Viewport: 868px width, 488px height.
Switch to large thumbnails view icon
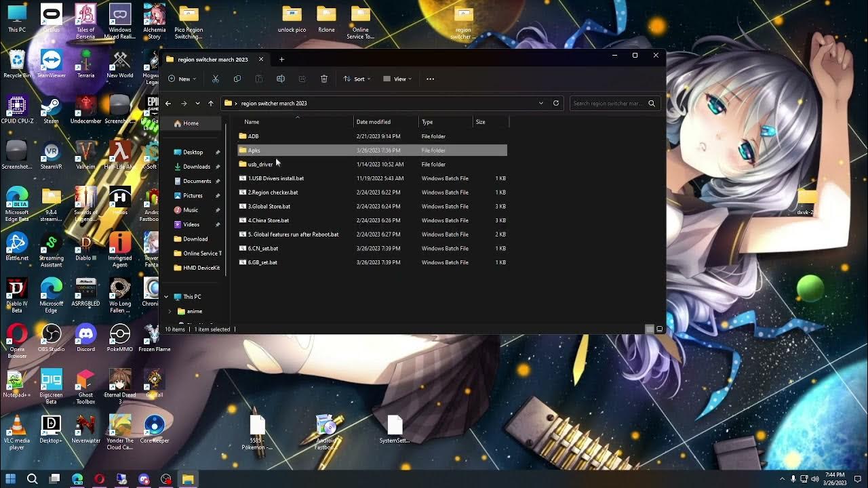pyautogui.click(x=659, y=329)
